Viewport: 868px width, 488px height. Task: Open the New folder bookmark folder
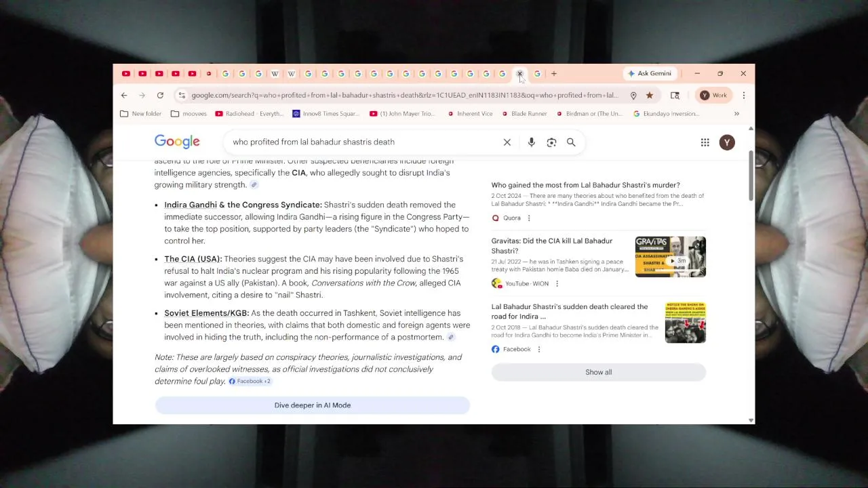(x=141, y=114)
